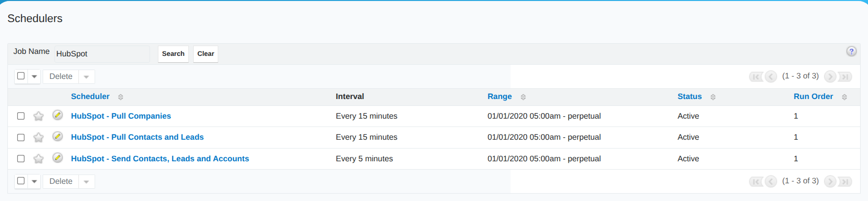This screenshot has width=868, height=201.
Task: Star the HubSpot - Pull Contacts and Leads row
Action: pyautogui.click(x=38, y=137)
